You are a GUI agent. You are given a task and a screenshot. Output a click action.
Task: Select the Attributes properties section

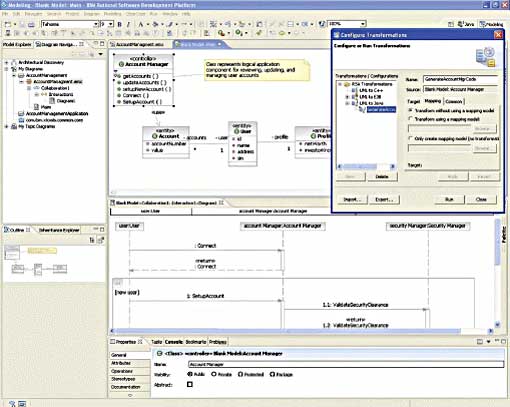click(130, 363)
